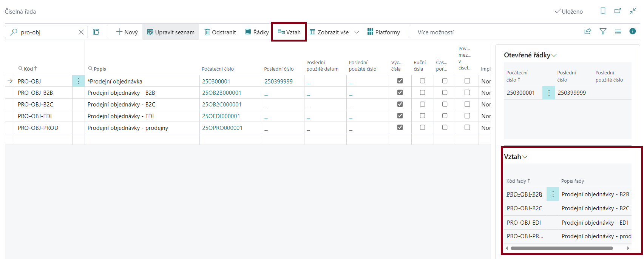Uncheck Výchozí čísla for PRO-OBJ row
This screenshot has height=259, width=644.
[x=400, y=81]
